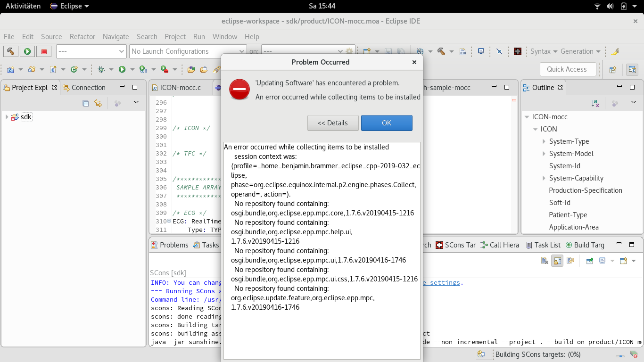Screen dimensions: 644x362
Task: Open the Syntax dropdown in toolbar
Action: [x=544, y=51]
